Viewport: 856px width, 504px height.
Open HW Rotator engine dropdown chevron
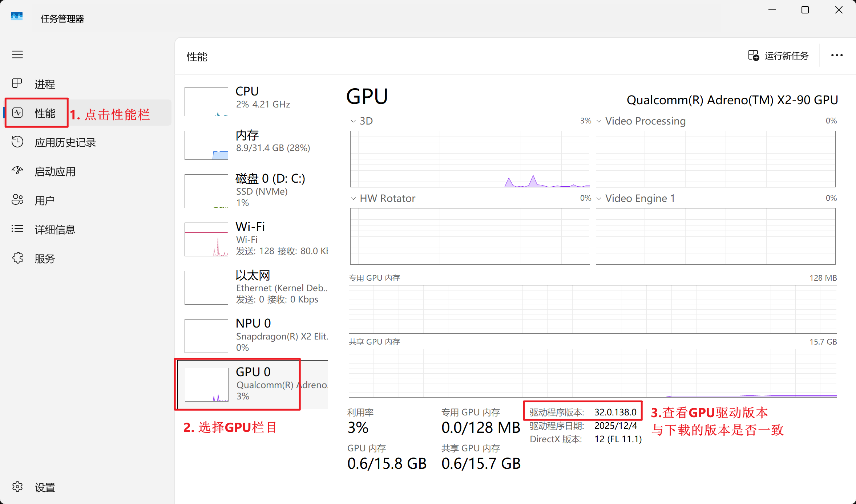coord(353,199)
